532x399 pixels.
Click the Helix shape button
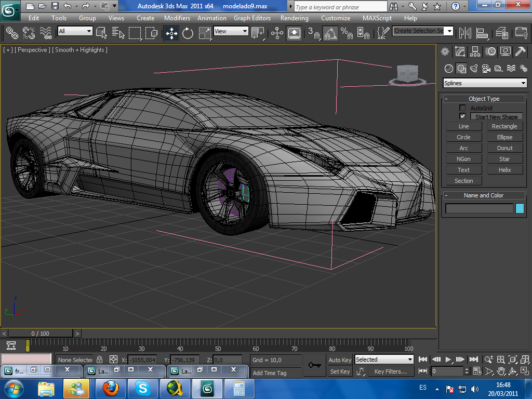point(504,170)
